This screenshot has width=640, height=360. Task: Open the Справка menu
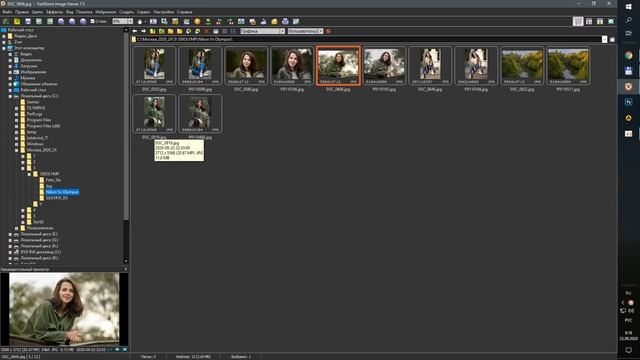tap(184, 12)
